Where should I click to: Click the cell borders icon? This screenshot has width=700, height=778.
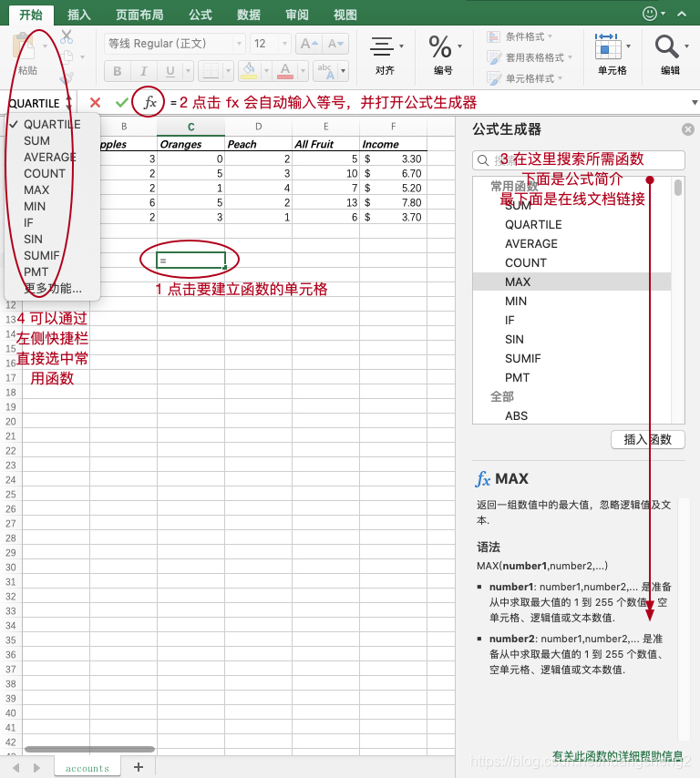(211, 71)
